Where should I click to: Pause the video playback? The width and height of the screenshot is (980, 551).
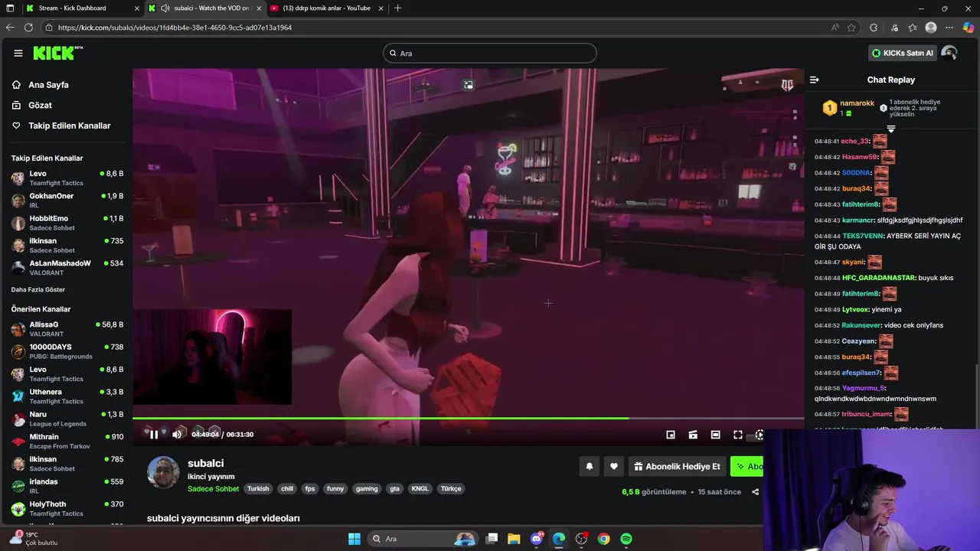(154, 435)
